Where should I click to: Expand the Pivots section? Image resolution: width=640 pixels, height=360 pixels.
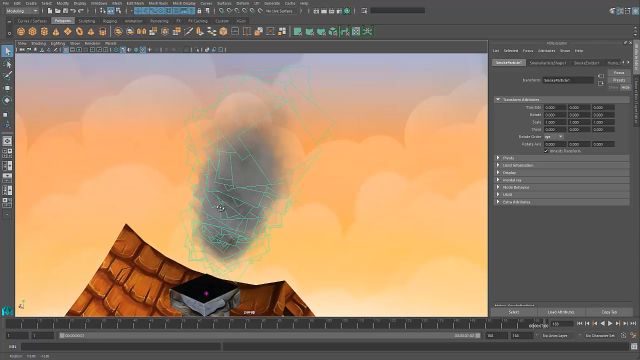pyautogui.click(x=562, y=158)
